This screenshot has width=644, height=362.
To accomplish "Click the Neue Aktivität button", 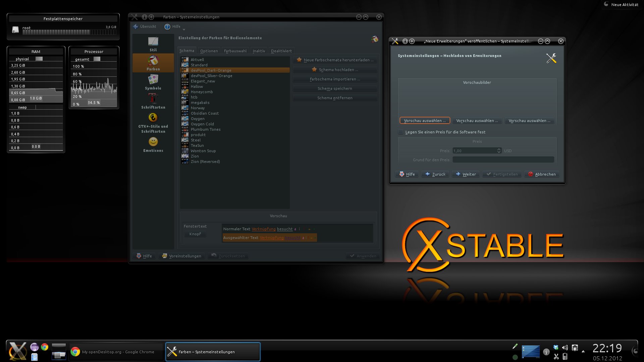I will [622, 5].
